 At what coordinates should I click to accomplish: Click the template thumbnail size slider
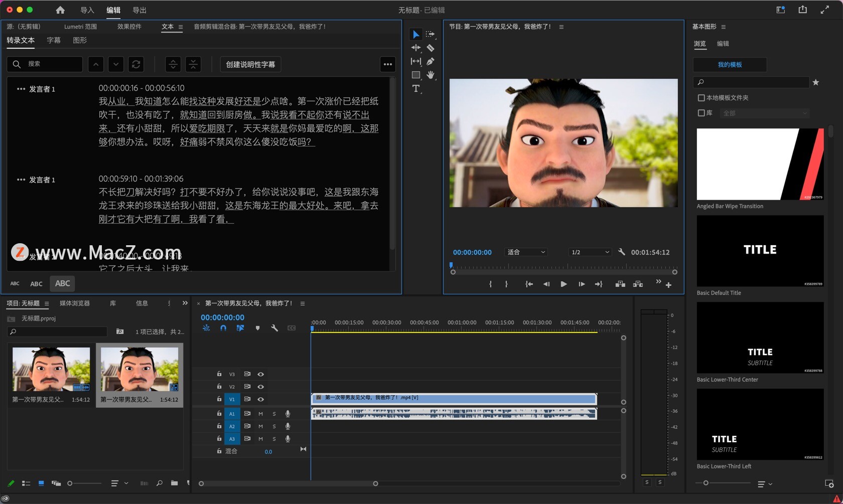pos(723,483)
